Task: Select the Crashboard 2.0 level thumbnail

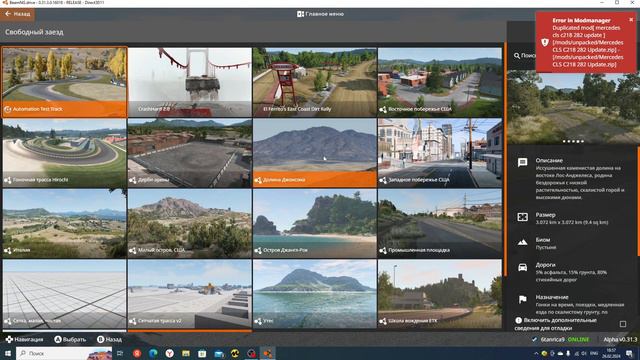Action: coord(190,82)
